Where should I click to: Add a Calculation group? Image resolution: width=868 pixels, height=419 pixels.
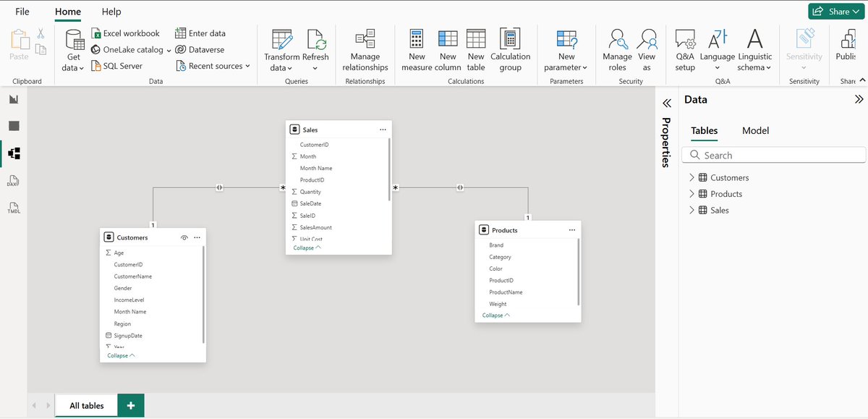point(510,49)
